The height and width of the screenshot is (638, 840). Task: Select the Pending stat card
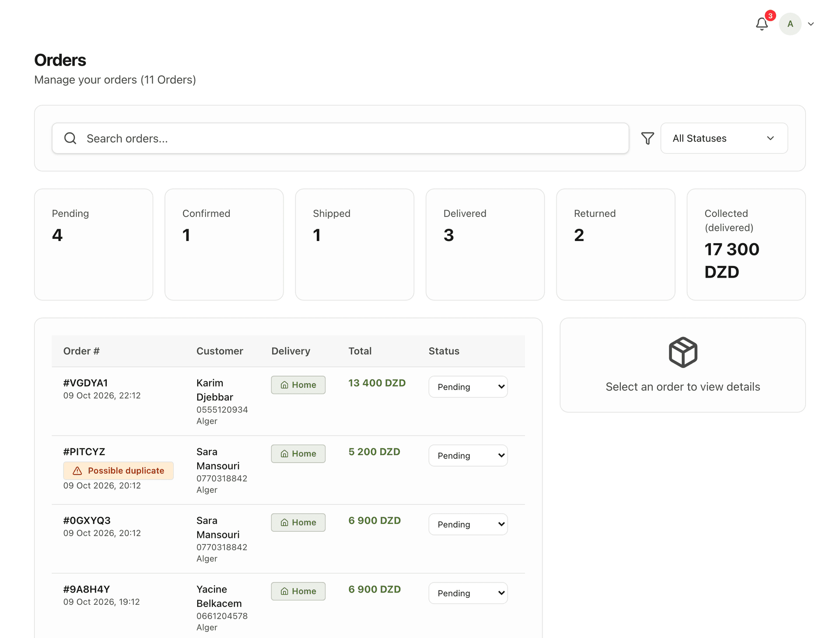94,244
